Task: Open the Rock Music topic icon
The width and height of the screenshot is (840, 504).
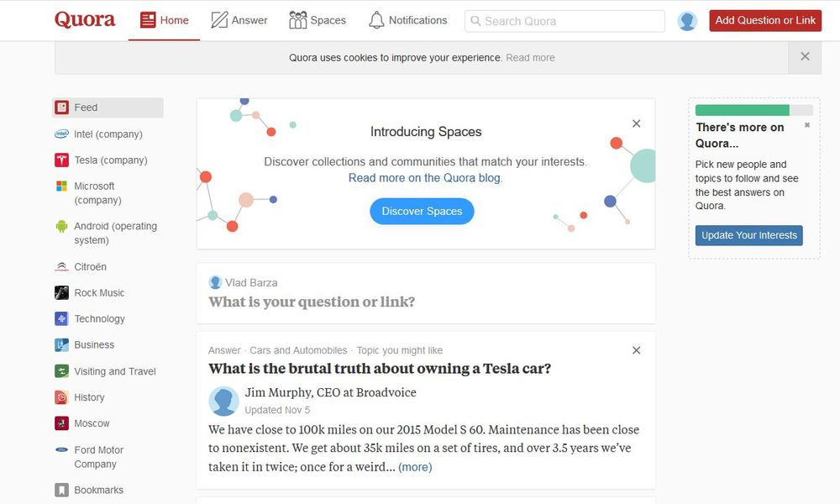Action: 61,293
